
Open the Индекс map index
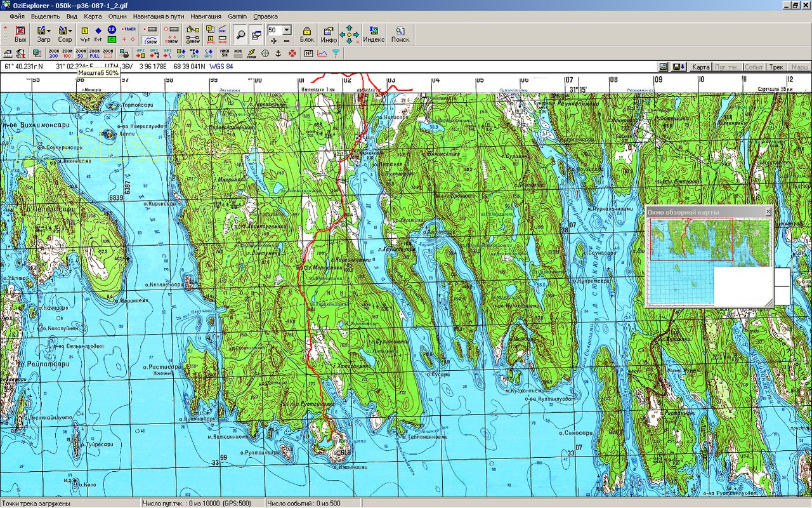click(x=374, y=34)
